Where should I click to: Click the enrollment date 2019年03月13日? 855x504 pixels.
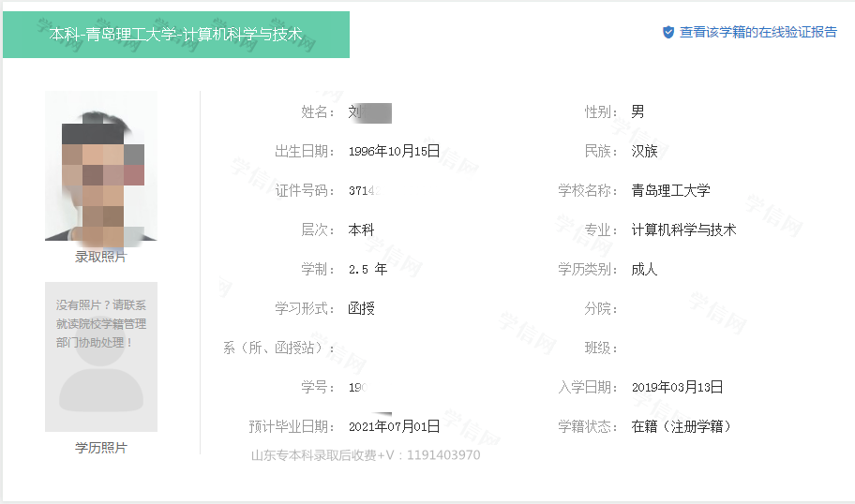[677, 387]
